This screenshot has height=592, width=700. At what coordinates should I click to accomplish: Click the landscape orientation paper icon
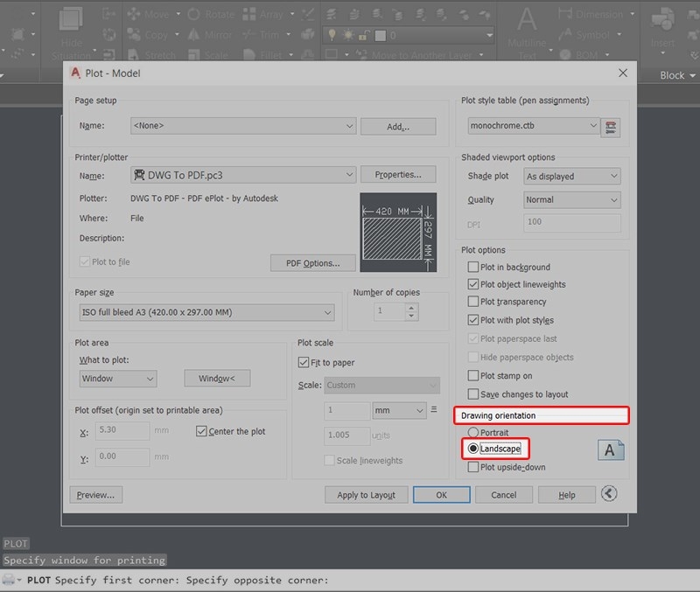[x=612, y=449]
